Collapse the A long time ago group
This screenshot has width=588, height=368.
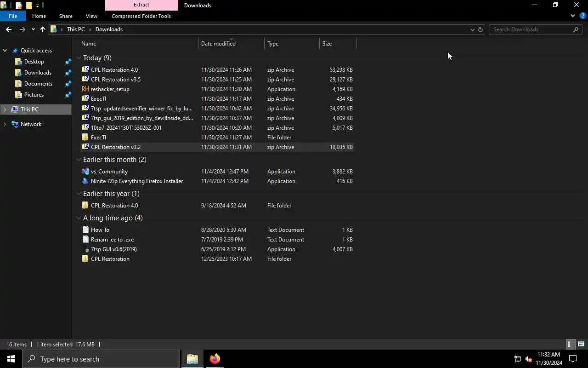[79, 218]
